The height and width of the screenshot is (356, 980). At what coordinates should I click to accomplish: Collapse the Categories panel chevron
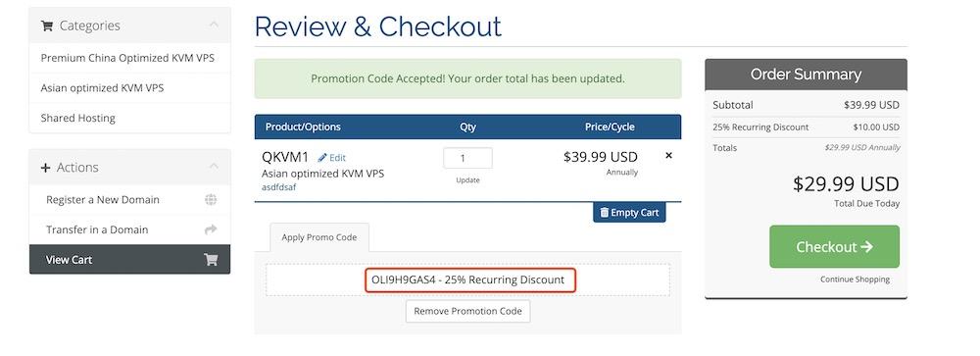(214, 25)
